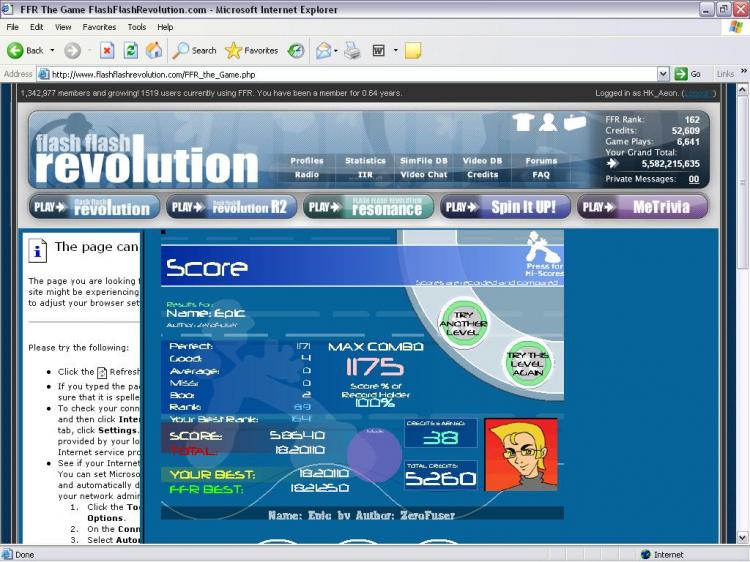This screenshot has height=562, width=750.
Task: Open the Tools menu
Action: coord(137,27)
